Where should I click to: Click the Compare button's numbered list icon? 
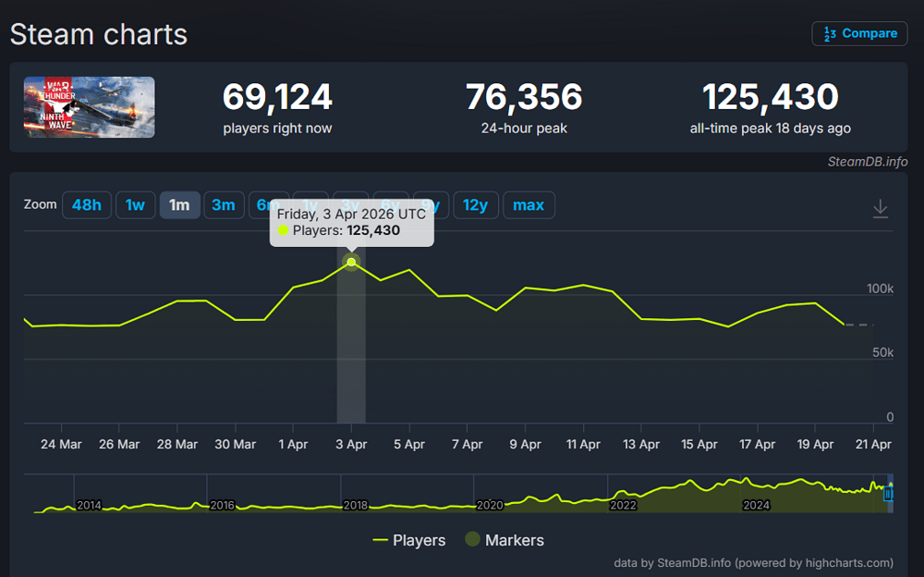click(x=830, y=34)
